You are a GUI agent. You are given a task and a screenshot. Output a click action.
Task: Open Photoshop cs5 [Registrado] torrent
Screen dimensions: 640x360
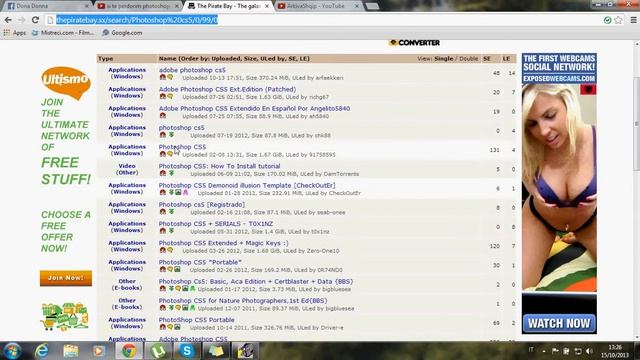click(x=202, y=204)
